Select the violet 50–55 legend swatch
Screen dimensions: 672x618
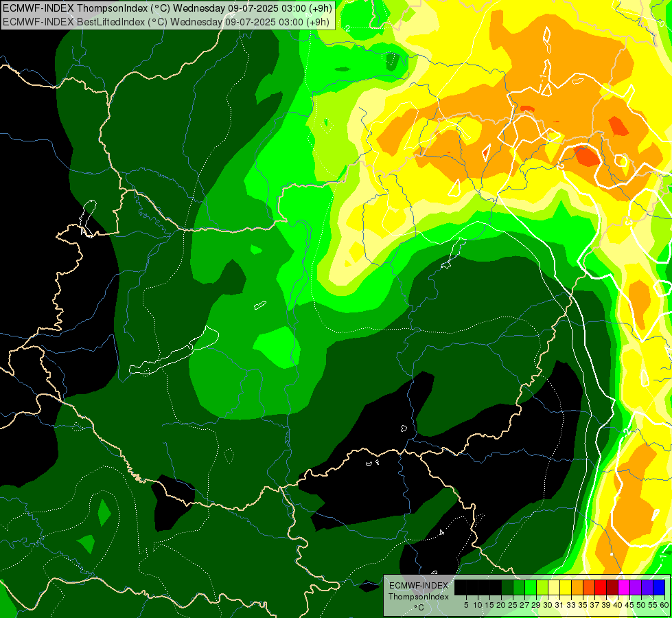point(647,587)
